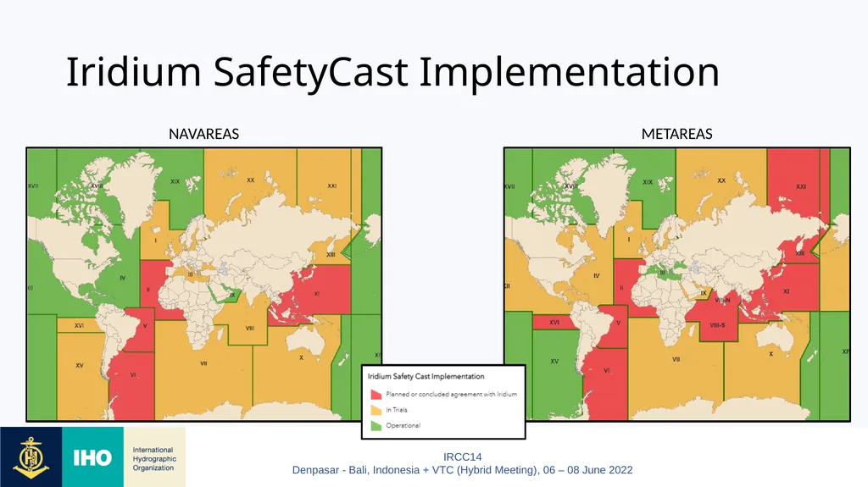This screenshot has height=487, width=868.
Task: Click area label IV on NAVAREAS map
Action: [123, 278]
